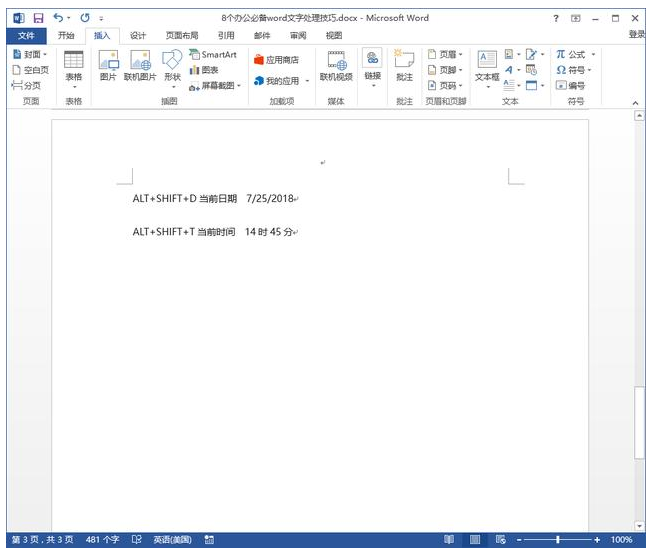Insert a blank page
Screen dimensions: 654x551
pyautogui.click(x=30, y=70)
